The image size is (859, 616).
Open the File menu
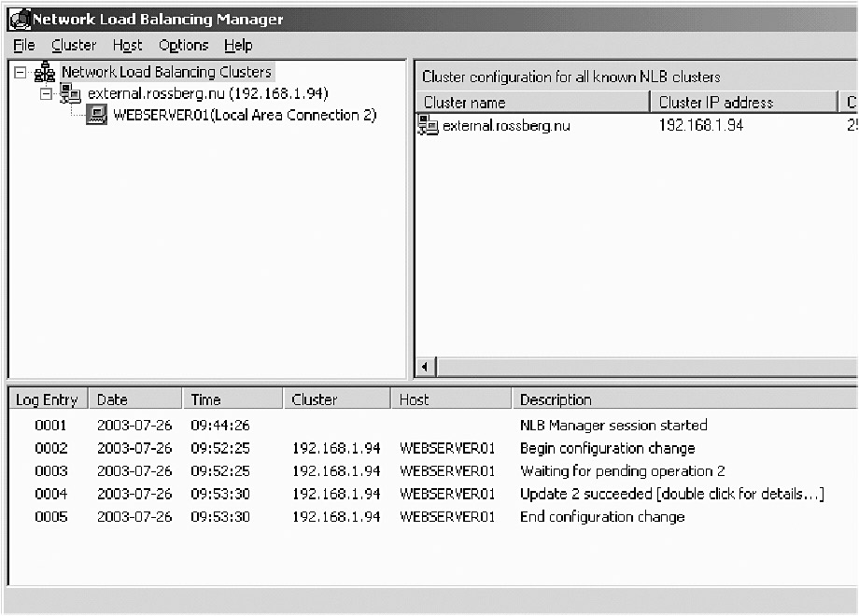click(x=24, y=45)
